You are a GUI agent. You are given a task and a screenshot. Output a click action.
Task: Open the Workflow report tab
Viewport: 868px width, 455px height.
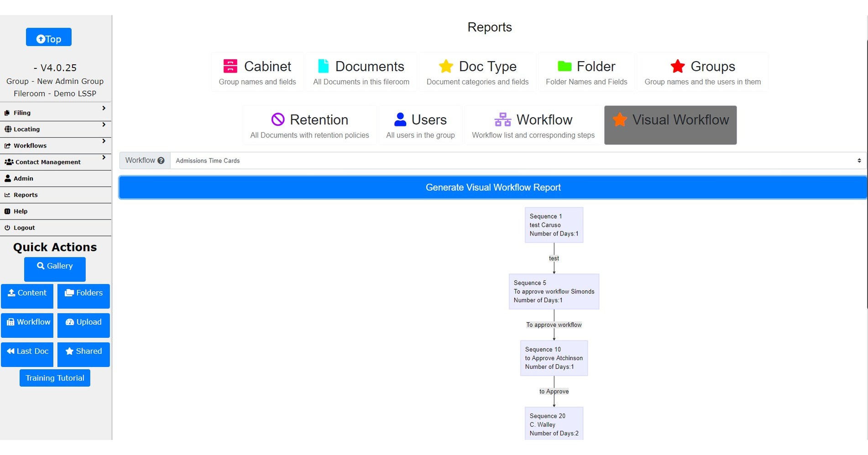(x=533, y=126)
